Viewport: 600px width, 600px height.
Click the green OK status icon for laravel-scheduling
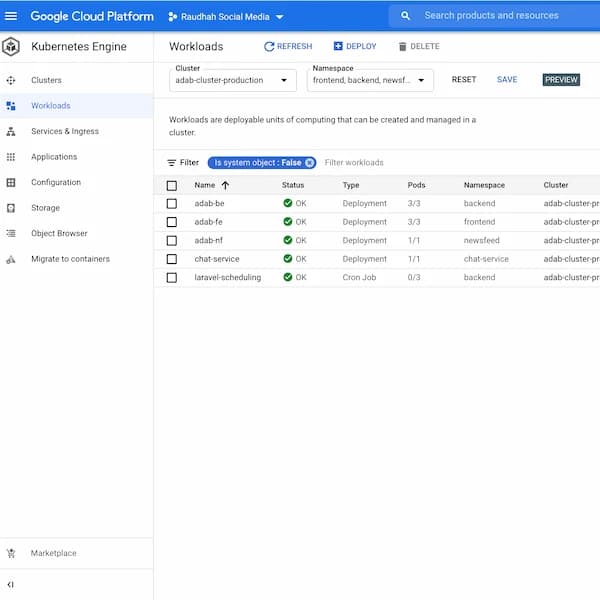288,277
